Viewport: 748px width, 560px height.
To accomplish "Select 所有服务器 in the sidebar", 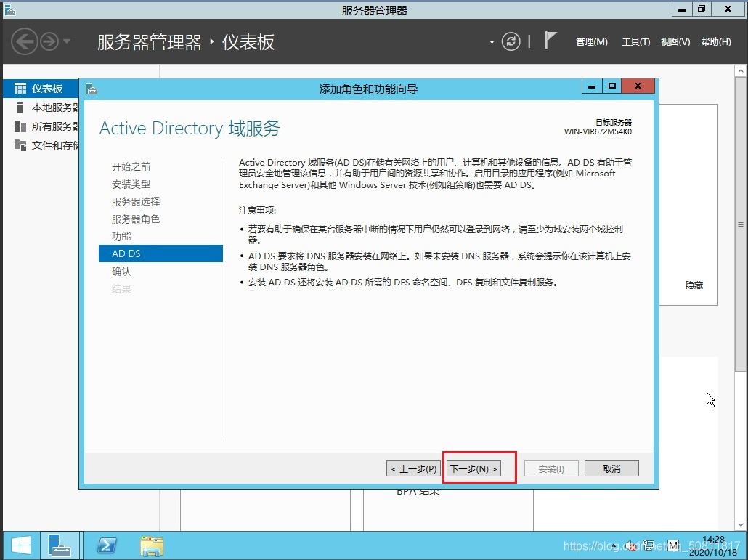I will [41, 126].
